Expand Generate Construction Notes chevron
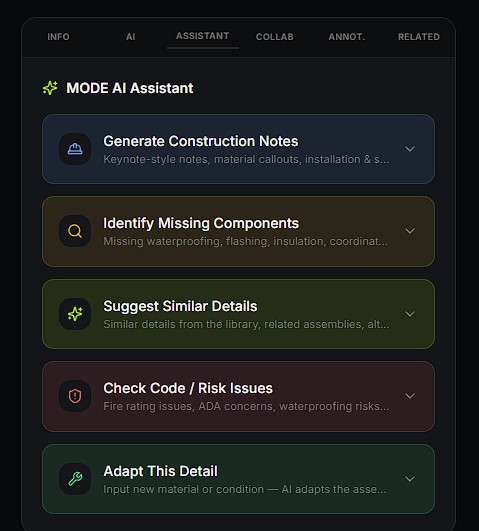479x531 pixels. coord(410,149)
